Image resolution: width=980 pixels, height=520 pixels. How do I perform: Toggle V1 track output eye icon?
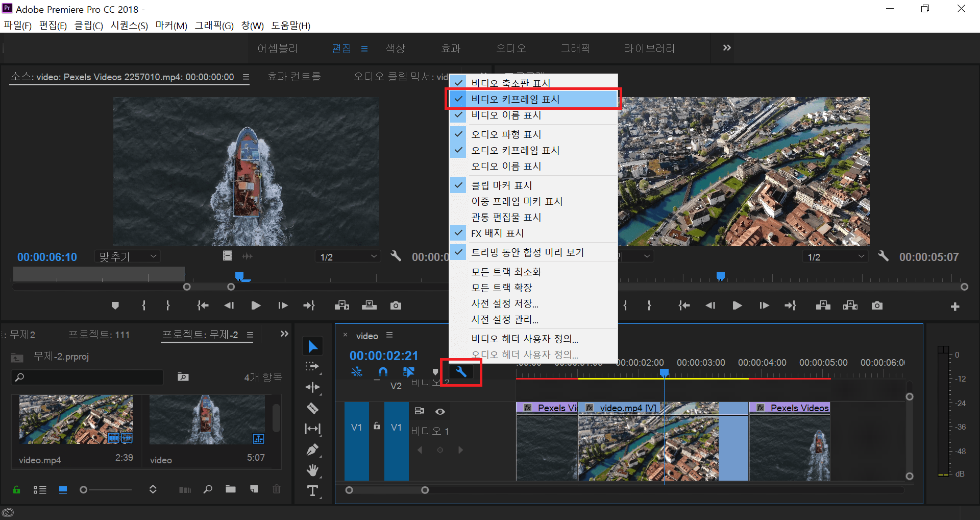pos(440,411)
